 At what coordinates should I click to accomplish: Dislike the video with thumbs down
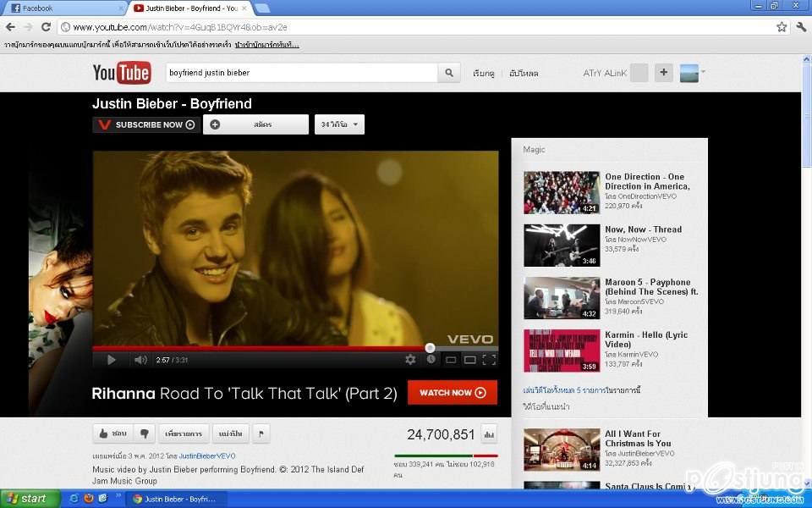tap(145, 433)
